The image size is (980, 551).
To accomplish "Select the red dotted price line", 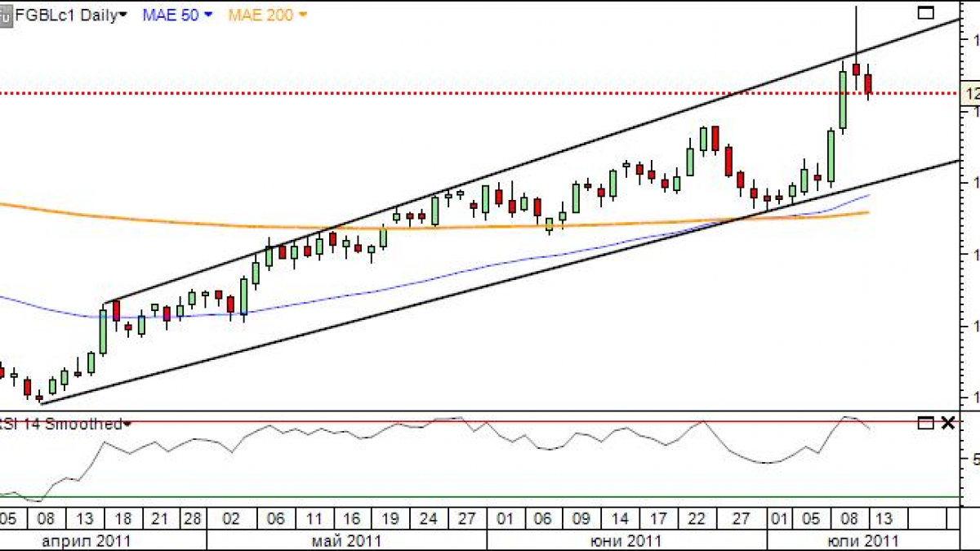I will pyautogui.click(x=479, y=93).
